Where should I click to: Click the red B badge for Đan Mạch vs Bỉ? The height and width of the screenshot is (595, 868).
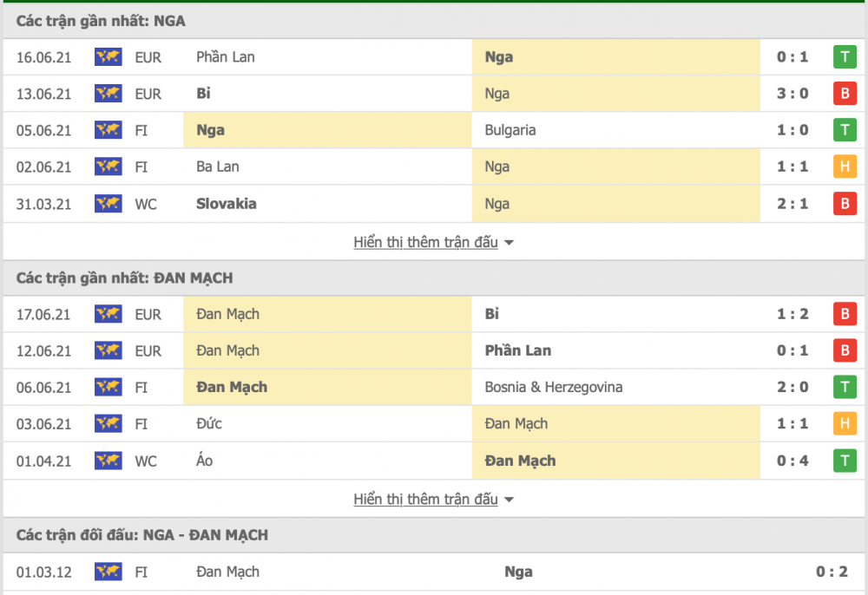(x=845, y=313)
